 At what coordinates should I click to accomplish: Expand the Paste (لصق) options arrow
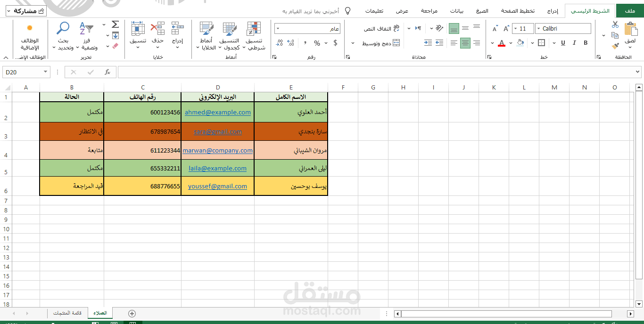pos(630,48)
